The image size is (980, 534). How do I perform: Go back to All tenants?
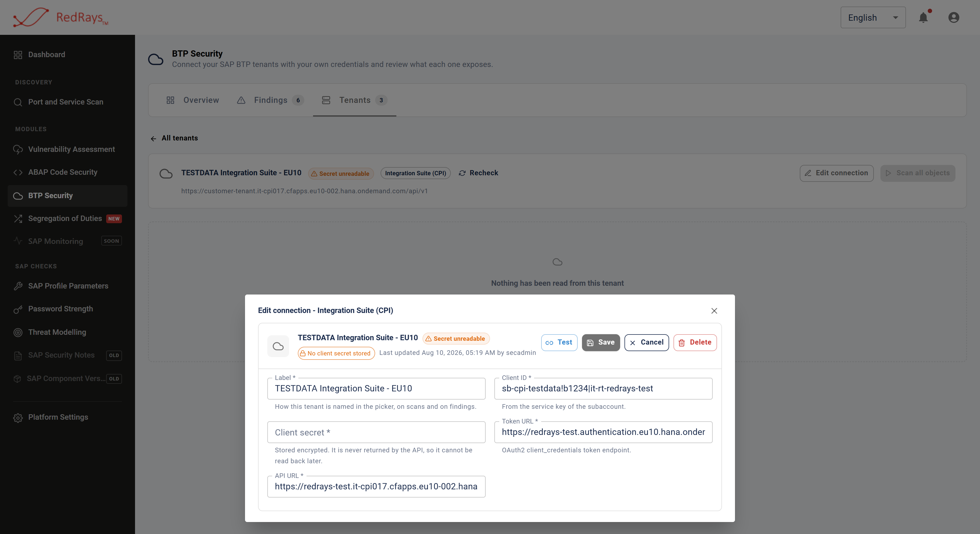174,138
